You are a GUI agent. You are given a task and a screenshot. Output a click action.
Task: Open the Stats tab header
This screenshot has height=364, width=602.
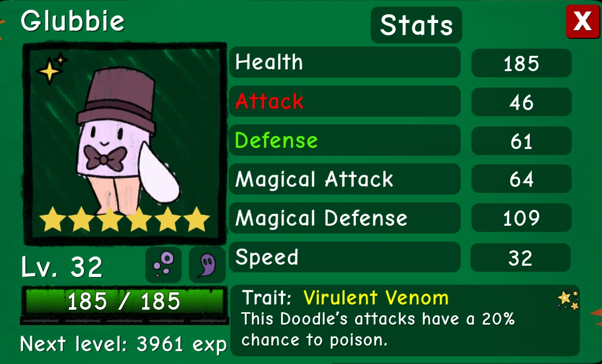pos(416,25)
